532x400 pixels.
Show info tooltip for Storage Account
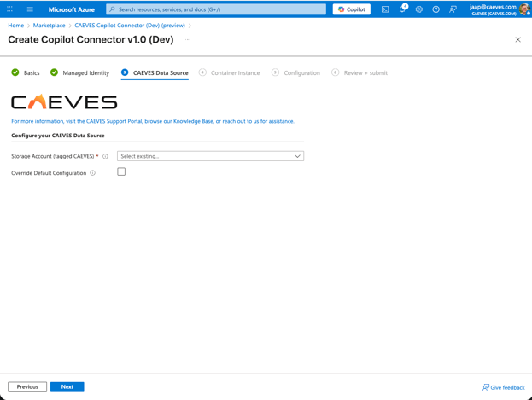pos(106,157)
